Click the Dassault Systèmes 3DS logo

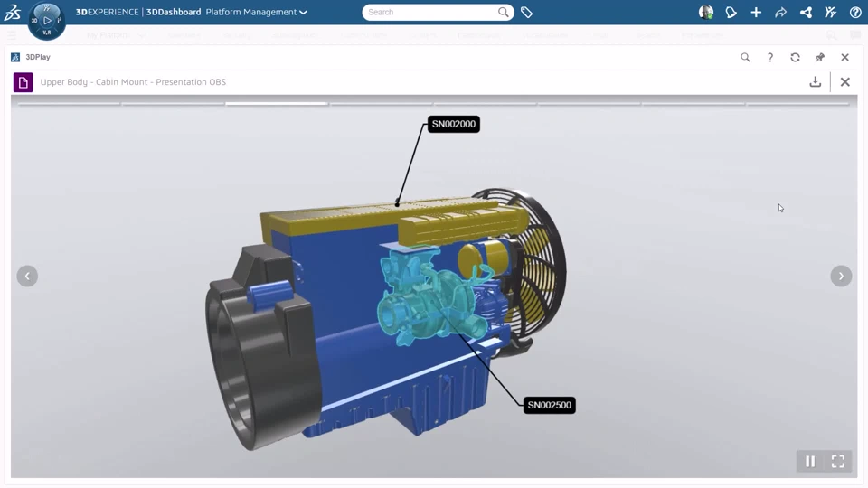coord(12,12)
